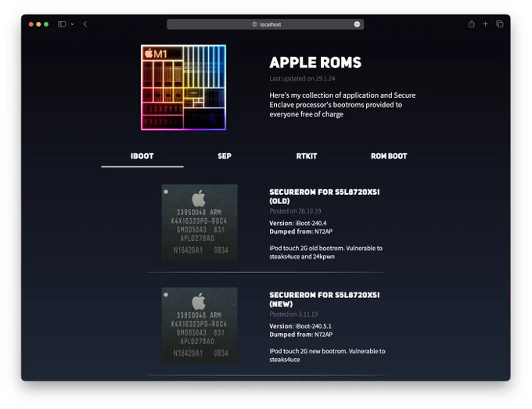Click the M1 chip image

point(184,88)
